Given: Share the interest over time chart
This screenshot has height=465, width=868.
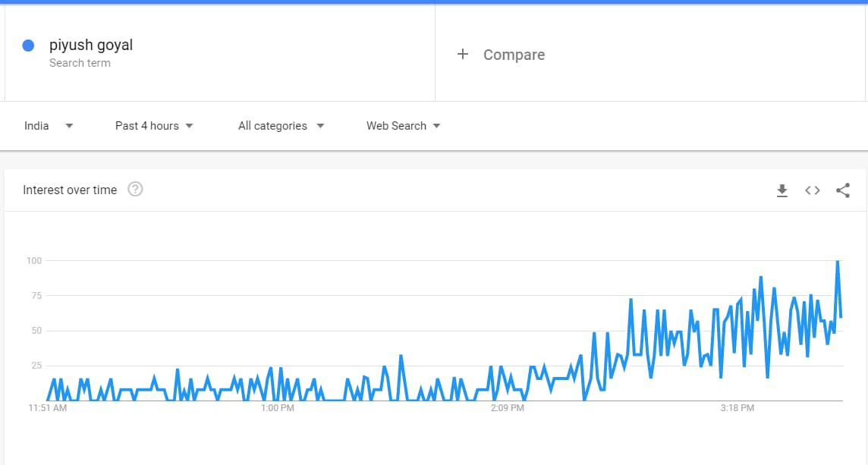Looking at the screenshot, I should pos(842,190).
